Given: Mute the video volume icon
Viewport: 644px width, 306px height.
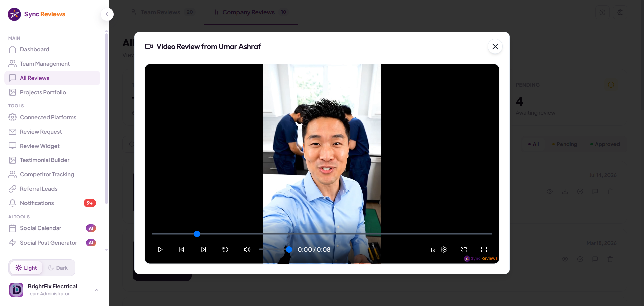Looking at the screenshot, I should (x=247, y=249).
